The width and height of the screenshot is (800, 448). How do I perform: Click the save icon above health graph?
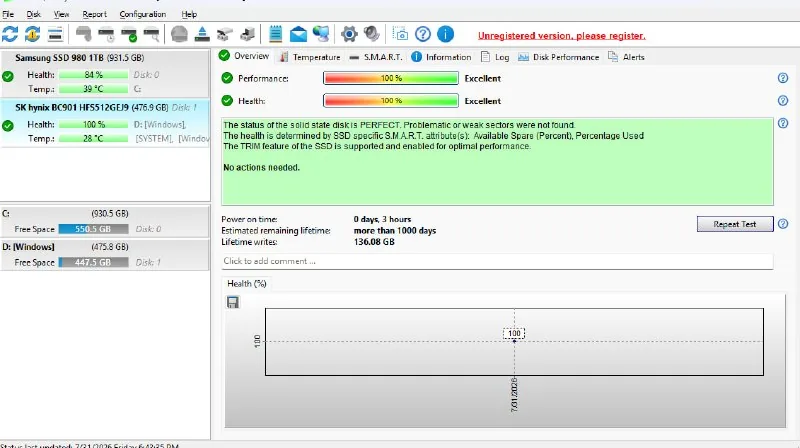click(233, 302)
